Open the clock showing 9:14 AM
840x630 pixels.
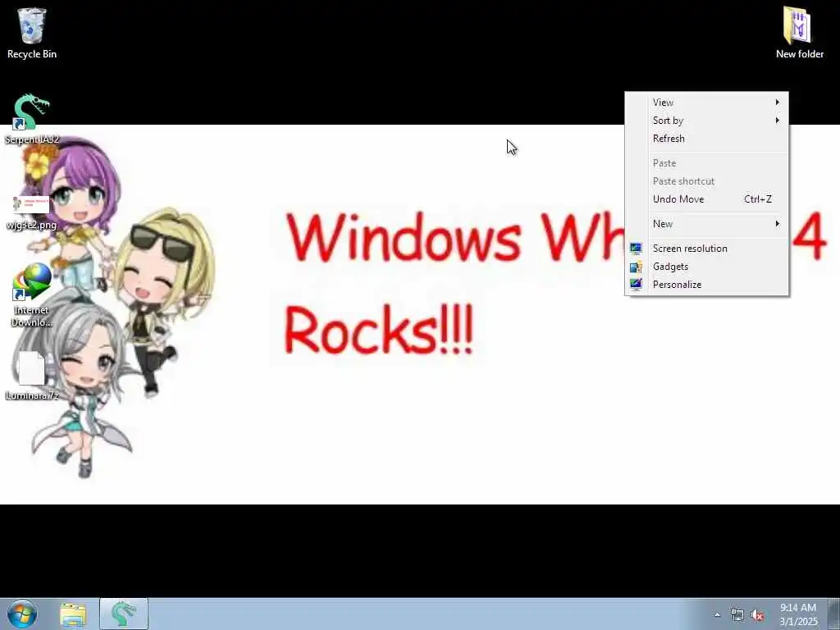click(x=798, y=614)
